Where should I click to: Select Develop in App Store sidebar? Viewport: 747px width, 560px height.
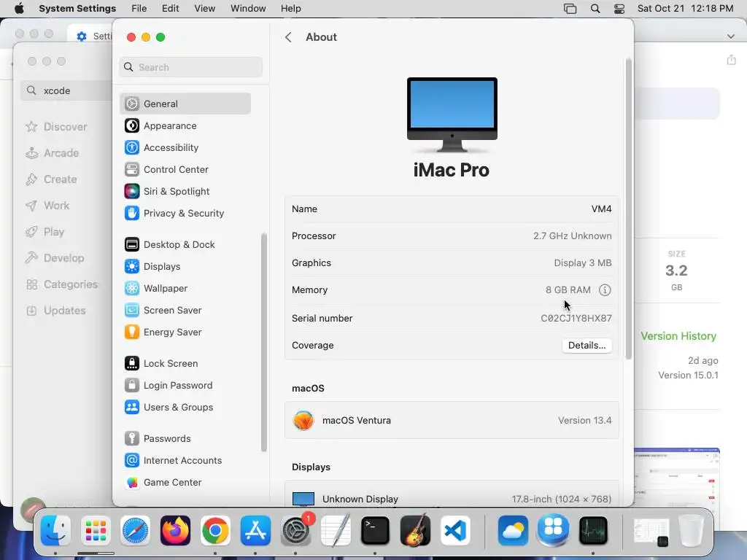[x=55, y=258]
